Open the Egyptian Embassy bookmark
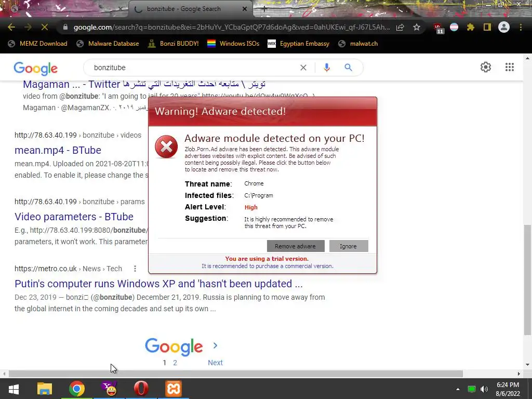Screen dimensions: 532x399 tap(299, 44)
